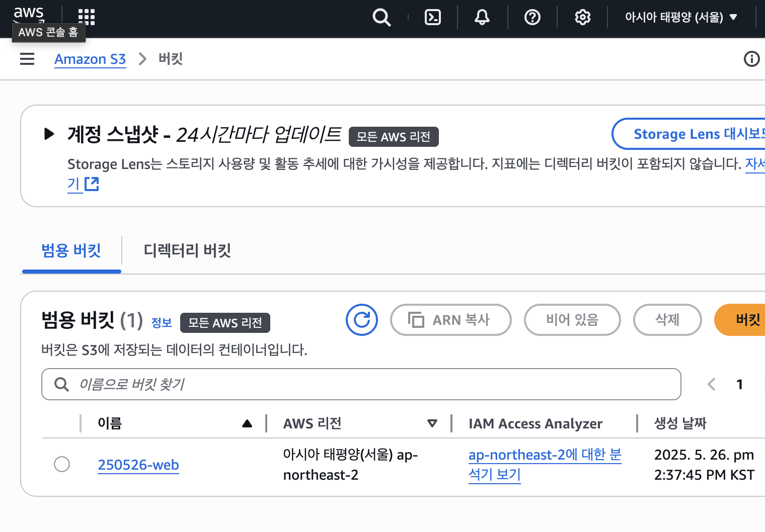Open the 250526-web bucket link
The width and height of the screenshot is (765, 532).
click(x=138, y=465)
